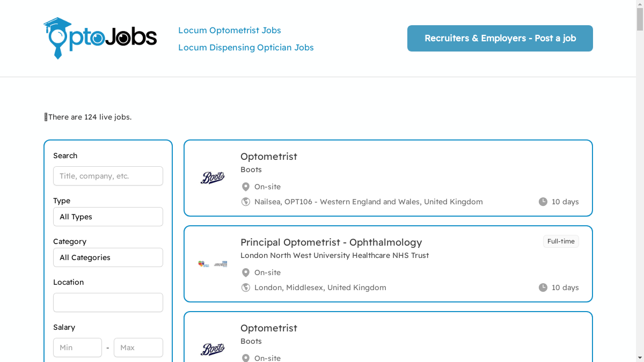This screenshot has height=362, width=644.
Task: Open Locum Optometrist Jobs link
Action: [230, 31]
